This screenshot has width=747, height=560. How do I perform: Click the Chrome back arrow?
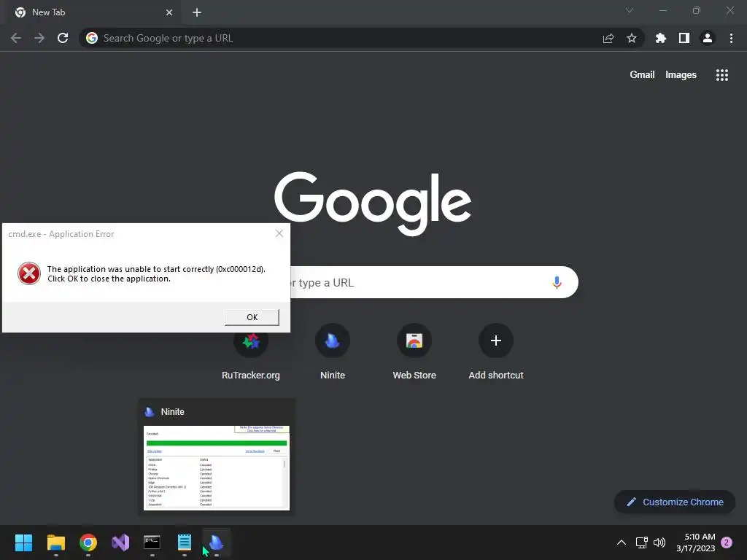(x=16, y=38)
